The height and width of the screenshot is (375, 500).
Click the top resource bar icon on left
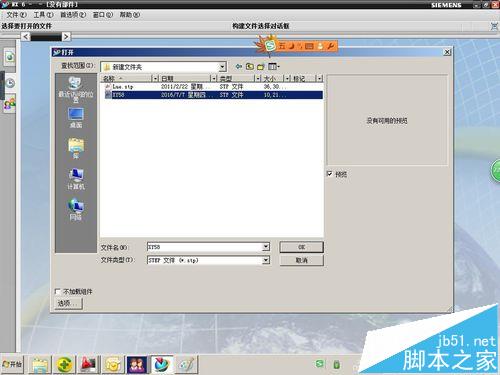[x=10, y=57]
